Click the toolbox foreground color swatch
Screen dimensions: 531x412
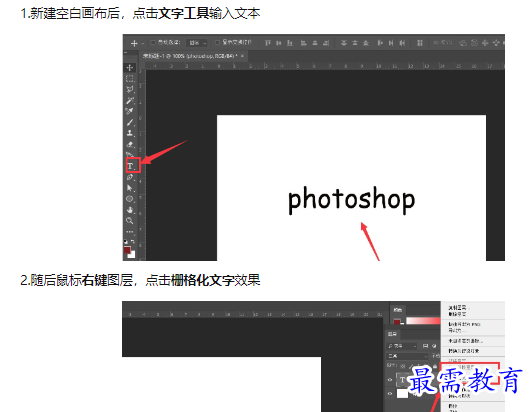[127, 250]
